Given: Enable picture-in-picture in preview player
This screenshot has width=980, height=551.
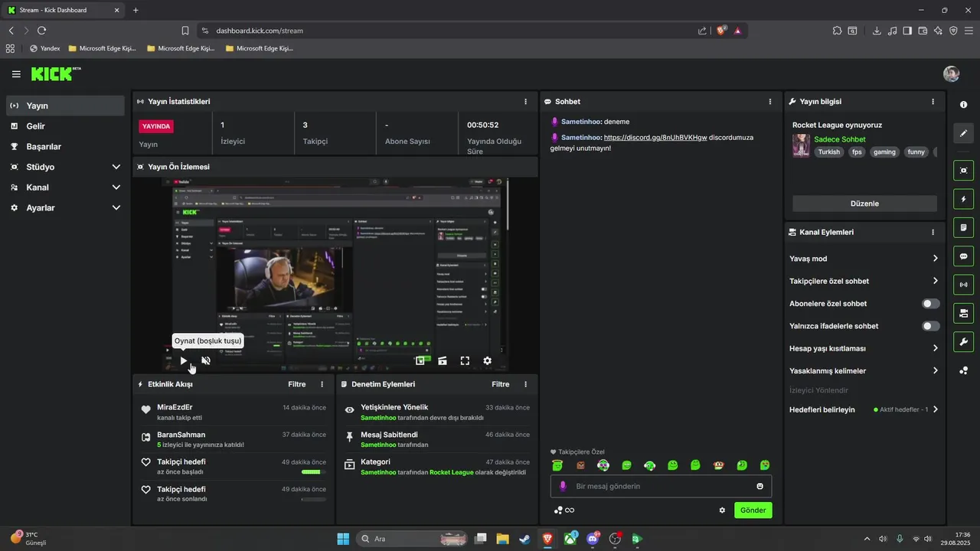Looking at the screenshot, I should [420, 360].
